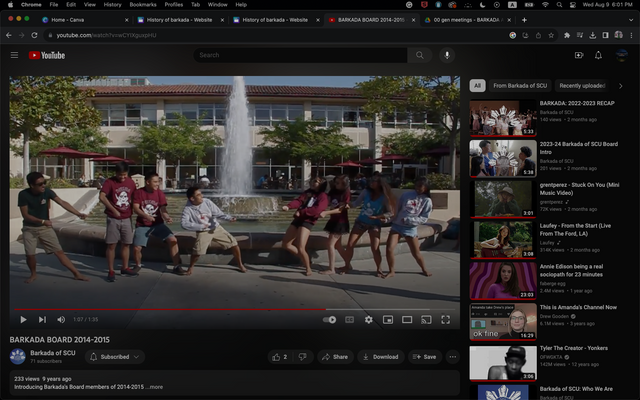Open the Bookmarks menu in menu bar
This screenshot has width=640, height=400.
click(x=143, y=5)
